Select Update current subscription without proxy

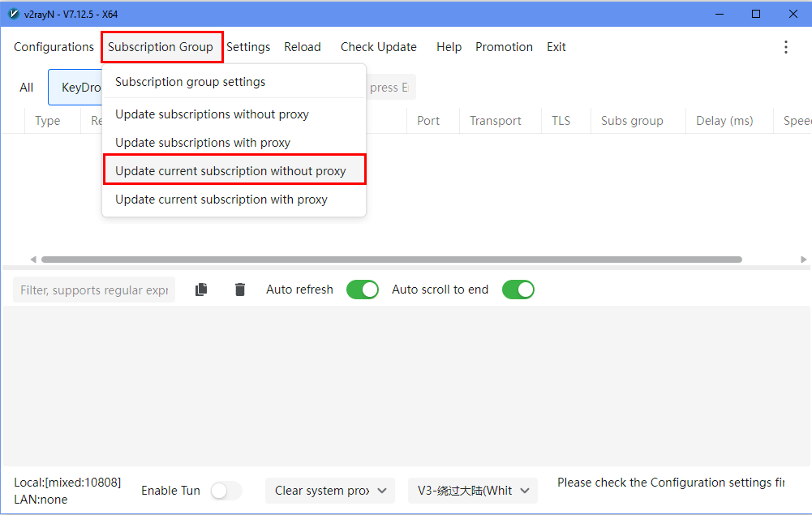click(x=230, y=171)
